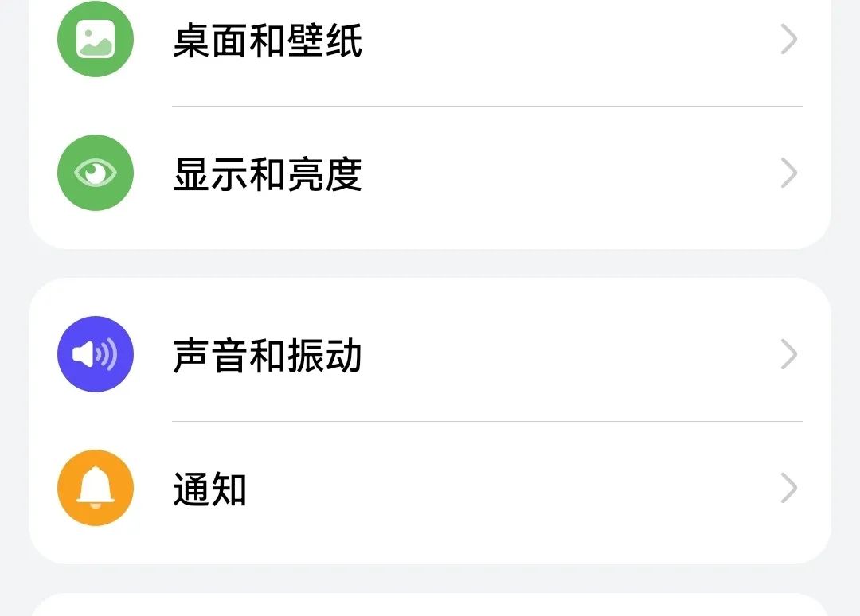
Task: Click the orange bell notification icon
Action: click(x=95, y=487)
